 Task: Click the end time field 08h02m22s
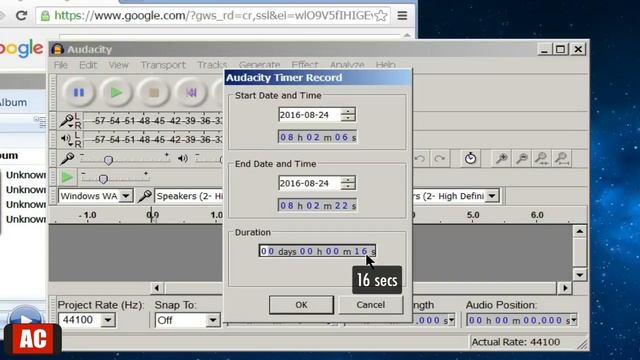[x=318, y=205]
